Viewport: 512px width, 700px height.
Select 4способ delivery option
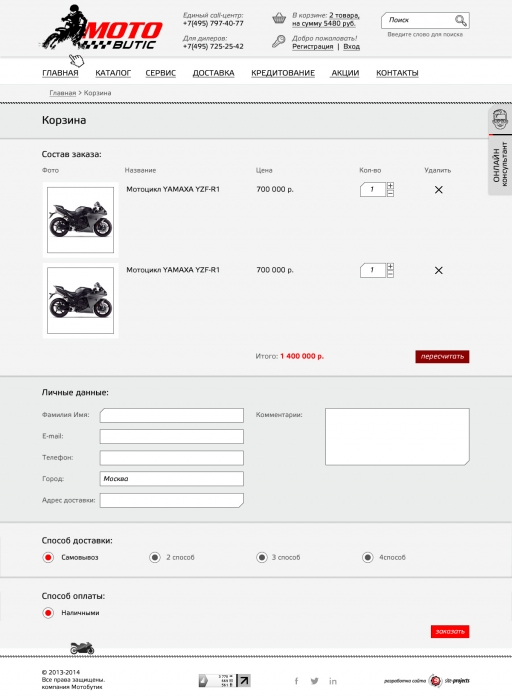coord(367,558)
